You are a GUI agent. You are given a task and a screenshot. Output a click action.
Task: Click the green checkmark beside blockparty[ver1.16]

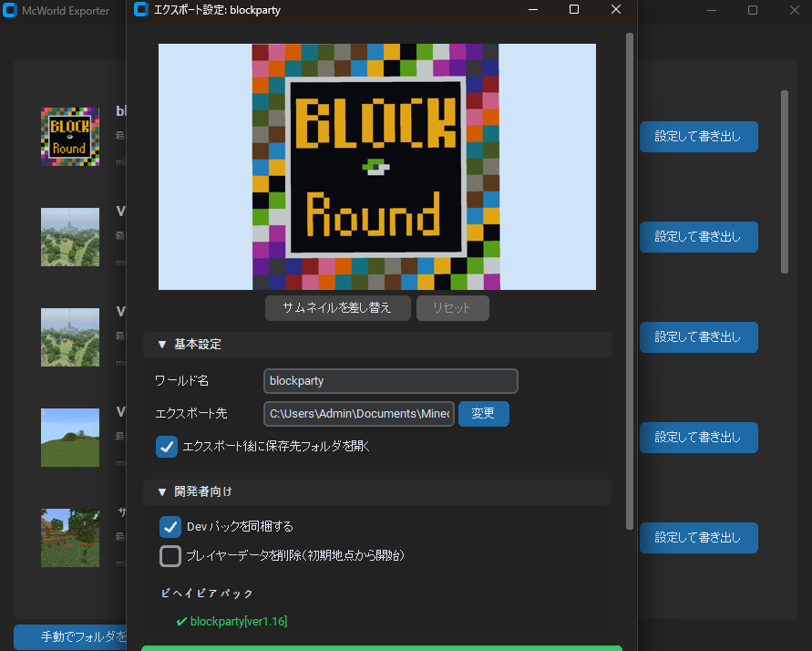pyautogui.click(x=181, y=622)
